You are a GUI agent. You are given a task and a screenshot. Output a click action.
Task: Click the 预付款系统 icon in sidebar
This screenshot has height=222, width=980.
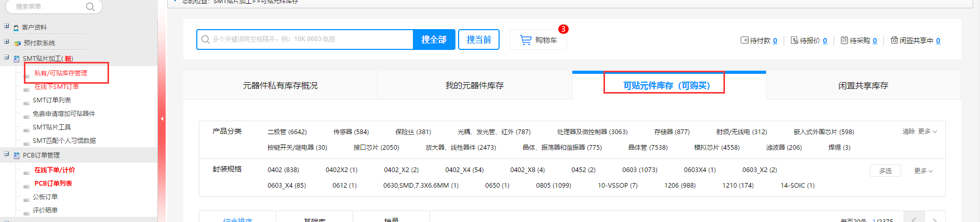coord(17,43)
